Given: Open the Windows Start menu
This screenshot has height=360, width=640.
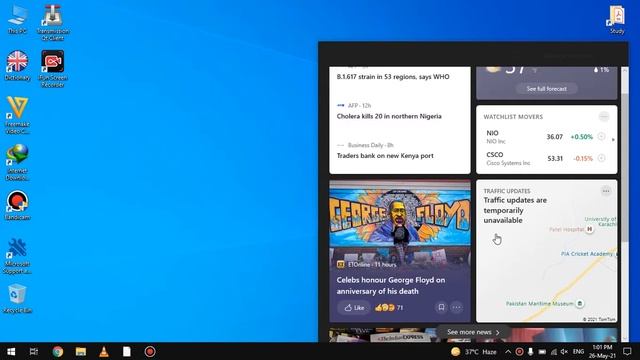Looking at the screenshot, I should pyautogui.click(x=11, y=351).
